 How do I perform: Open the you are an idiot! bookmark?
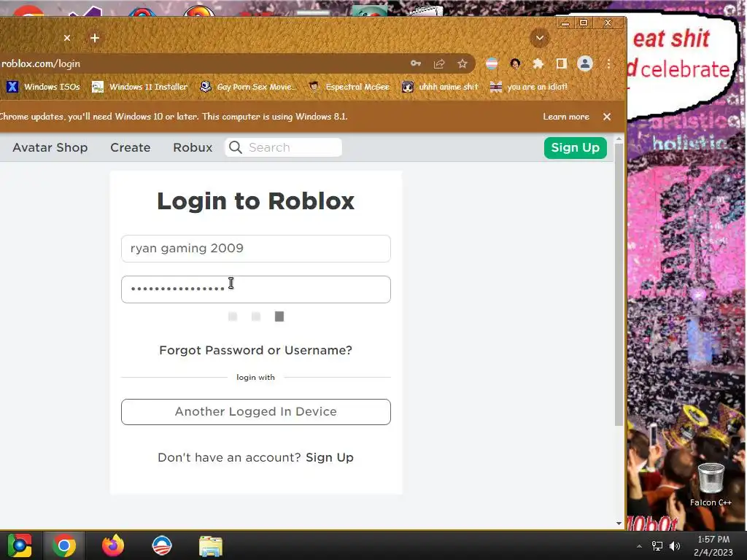coord(529,87)
